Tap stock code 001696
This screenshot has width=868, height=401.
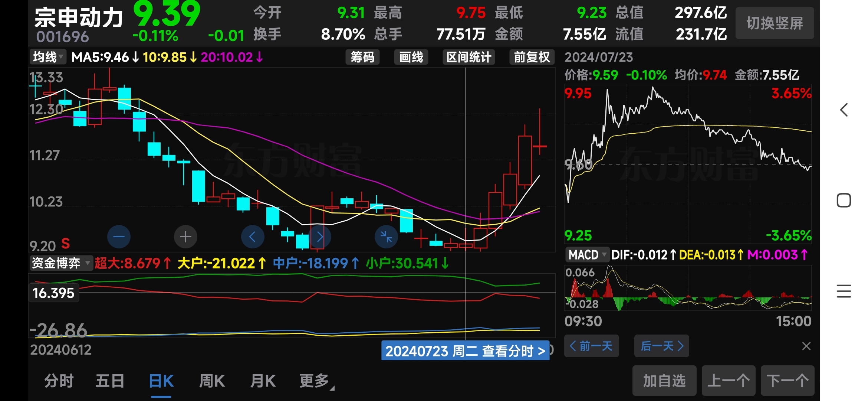[63, 37]
